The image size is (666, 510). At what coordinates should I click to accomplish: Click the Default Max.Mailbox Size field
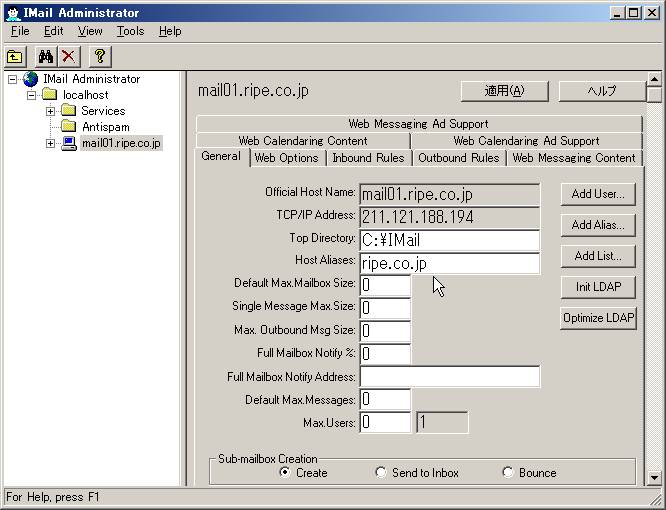(x=385, y=285)
